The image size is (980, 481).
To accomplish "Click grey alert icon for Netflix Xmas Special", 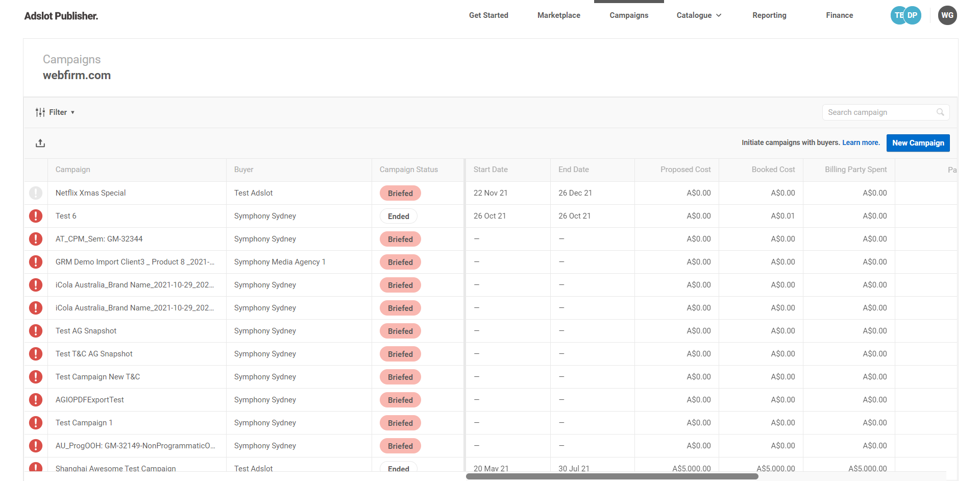I will pos(36,193).
